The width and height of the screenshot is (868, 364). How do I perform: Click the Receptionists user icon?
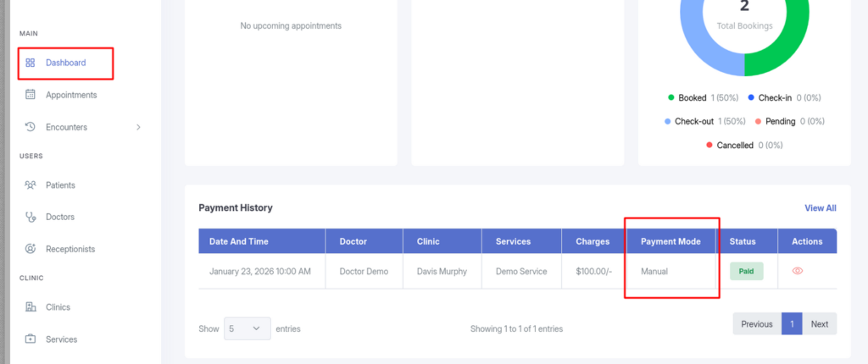[x=31, y=249]
